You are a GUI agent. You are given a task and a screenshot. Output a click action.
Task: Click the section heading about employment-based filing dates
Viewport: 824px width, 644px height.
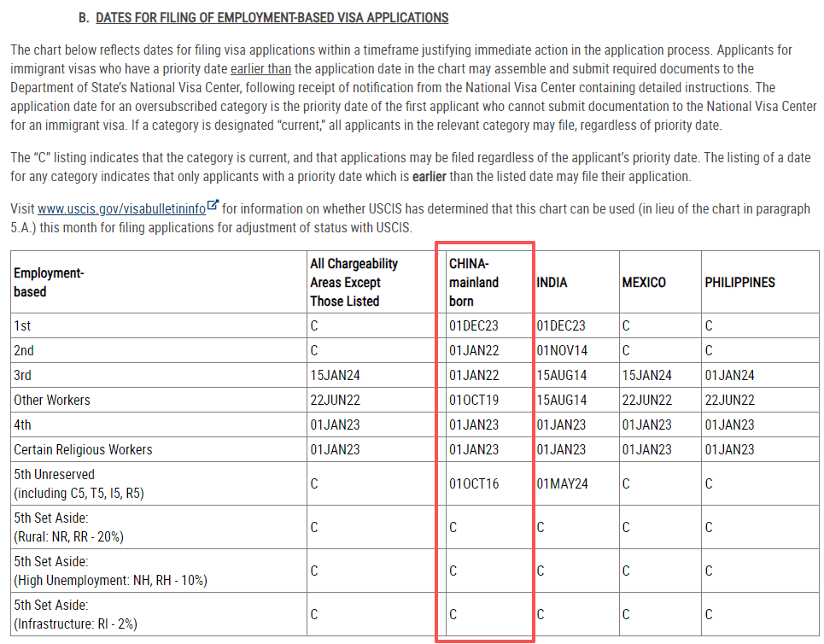click(272, 18)
